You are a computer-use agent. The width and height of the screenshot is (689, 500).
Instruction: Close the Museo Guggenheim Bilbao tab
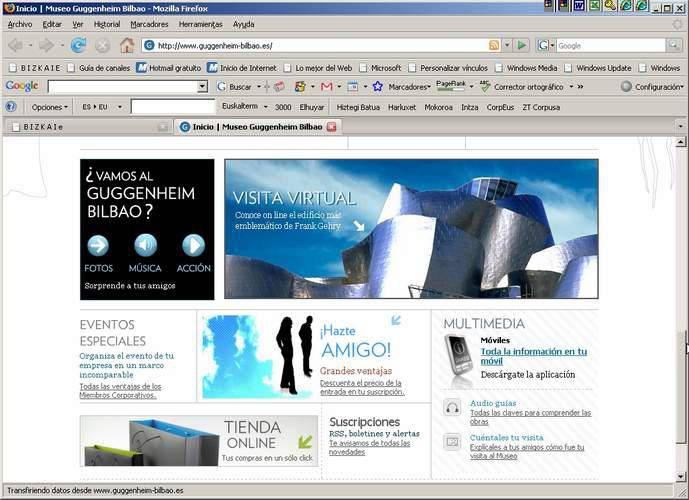click(331, 127)
